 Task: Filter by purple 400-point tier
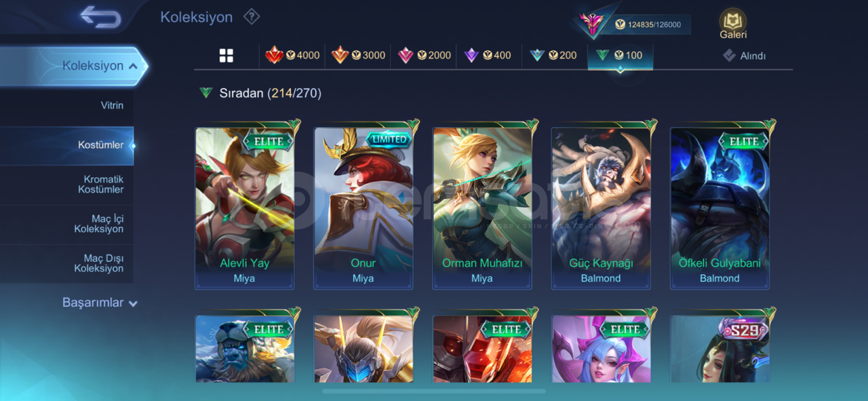pyautogui.click(x=488, y=55)
